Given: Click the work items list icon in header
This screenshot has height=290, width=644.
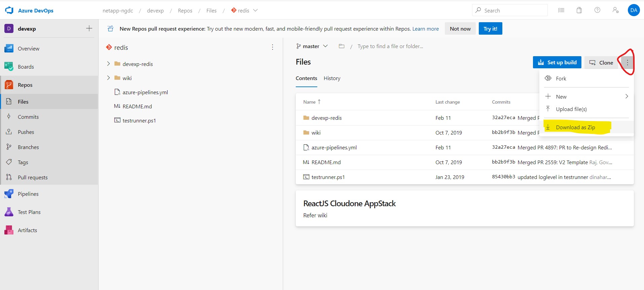Looking at the screenshot, I should (561, 10).
